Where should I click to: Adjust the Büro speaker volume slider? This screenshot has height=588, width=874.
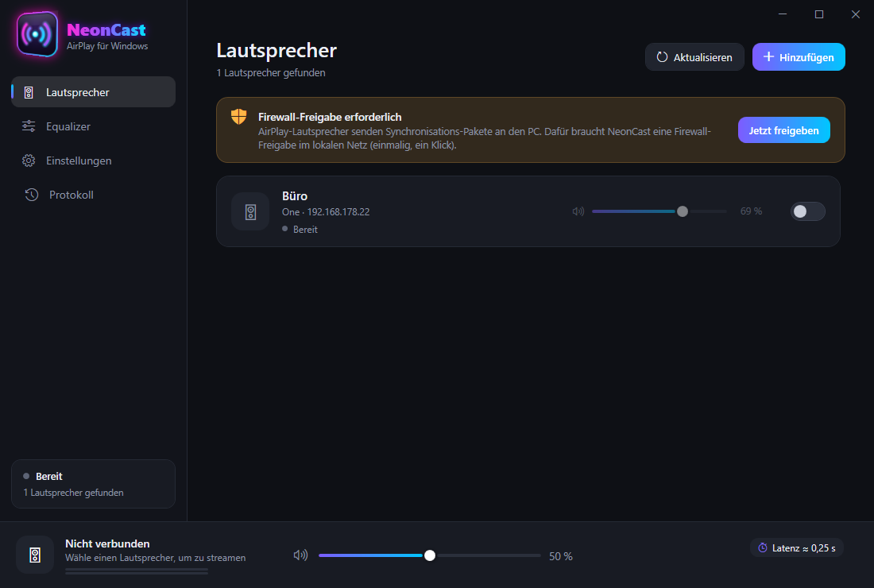(x=659, y=211)
